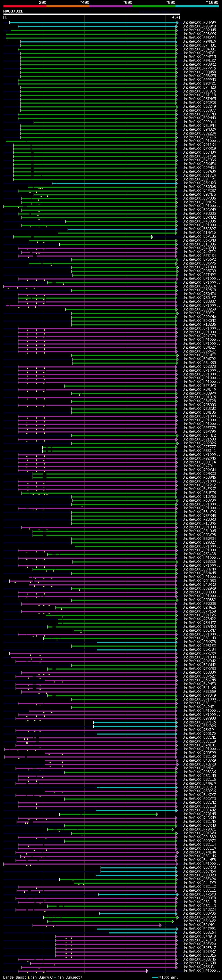Click the UniRef100_A9NZV1 label

pyautogui.click(x=199, y=53)
